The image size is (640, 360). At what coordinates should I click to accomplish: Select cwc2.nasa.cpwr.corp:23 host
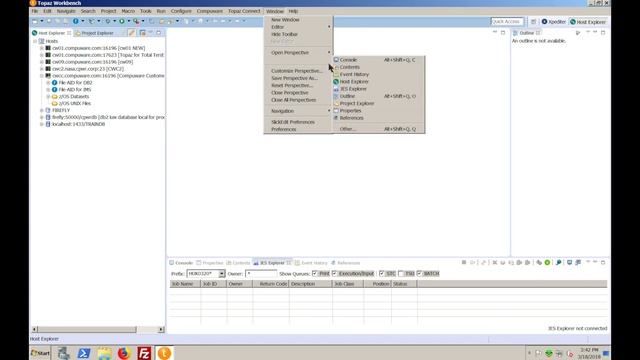pyautogui.click(x=88, y=69)
